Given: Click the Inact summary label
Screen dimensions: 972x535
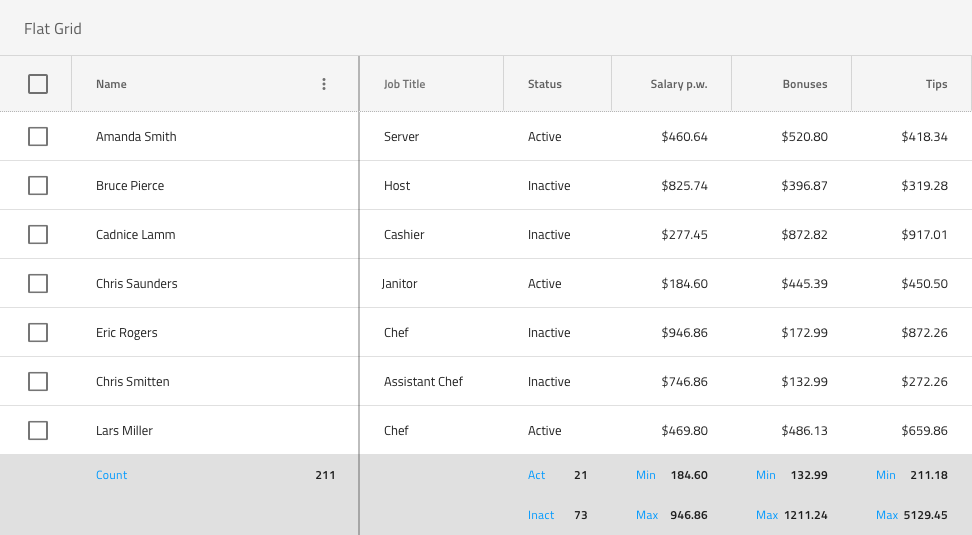Looking at the screenshot, I should point(541,515).
